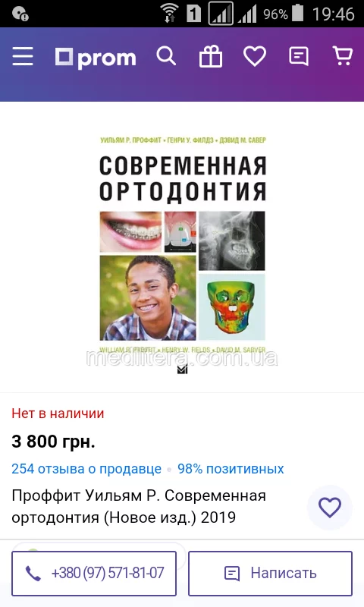The width and height of the screenshot is (364, 607).
Task: Call seller at +380 (97) 571-81-07
Action: coord(94,574)
